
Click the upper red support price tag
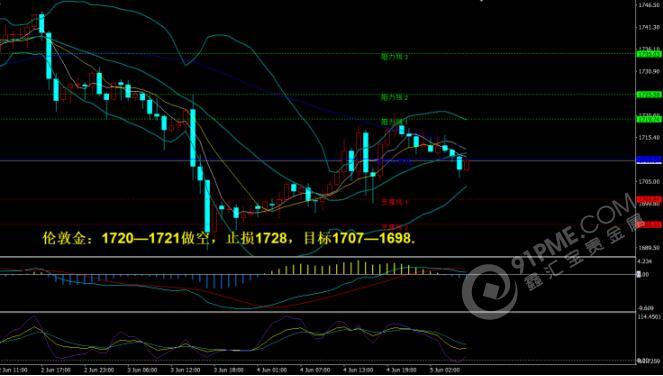(649, 199)
